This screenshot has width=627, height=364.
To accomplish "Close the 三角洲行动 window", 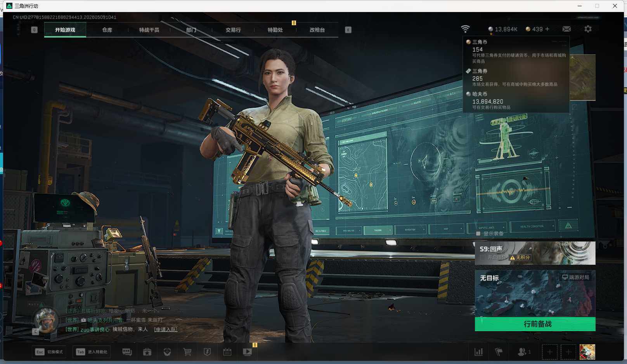I will pos(615,6).
